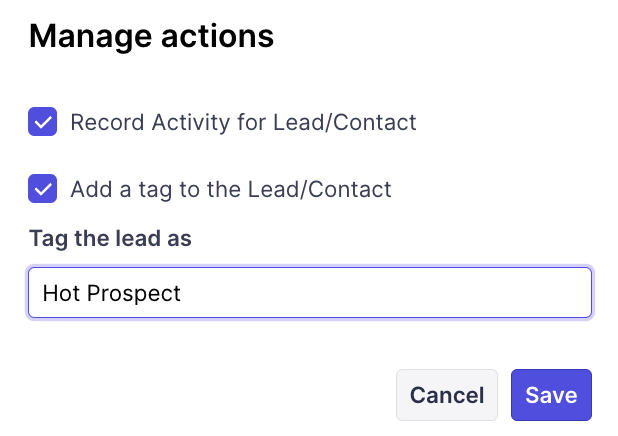Image resolution: width=618 pixels, height=436 pixels.
Task: Disable lead tagging via its purple checkbox
Action: pos(43,189)
